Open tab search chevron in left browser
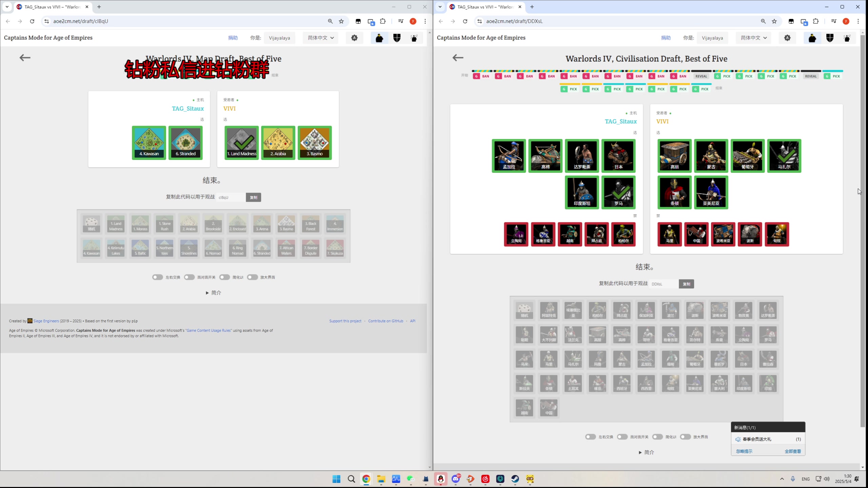Image resolution: width=868 pixels, height=488 pixels. tap(7, 6)
